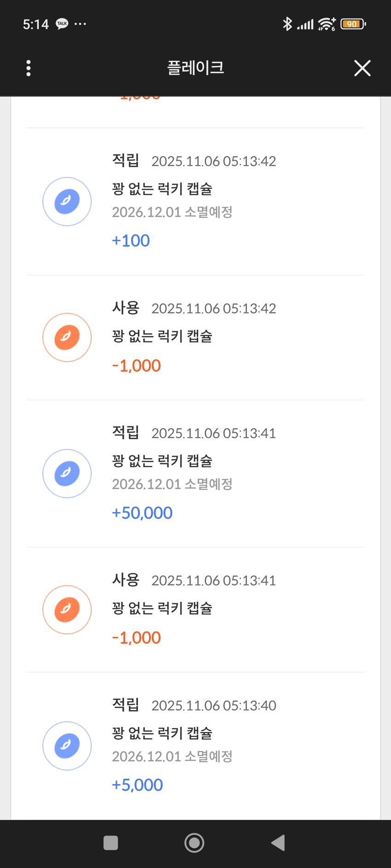
Task: Close the 플레이크 page with X
Action: (362, 68)
